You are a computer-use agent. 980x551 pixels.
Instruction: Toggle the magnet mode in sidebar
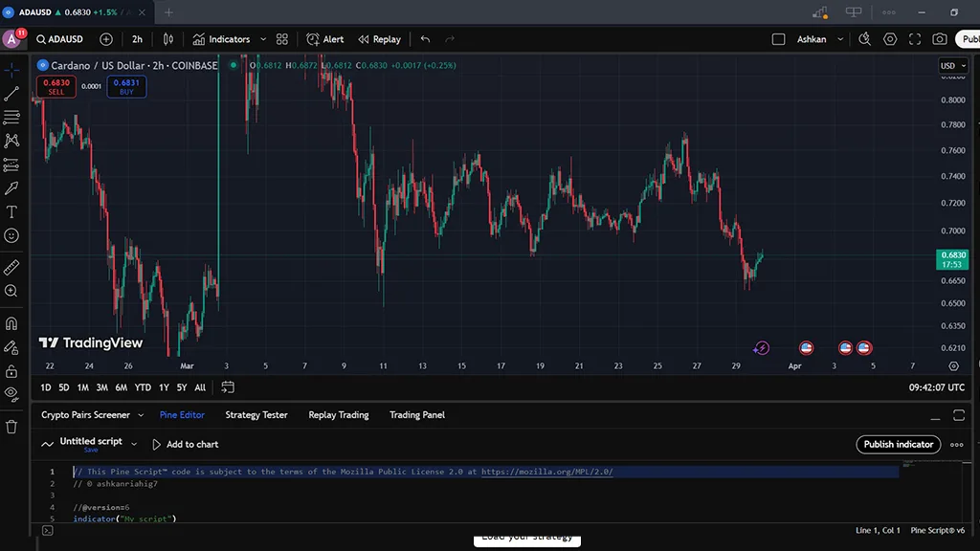coord(11,323)
